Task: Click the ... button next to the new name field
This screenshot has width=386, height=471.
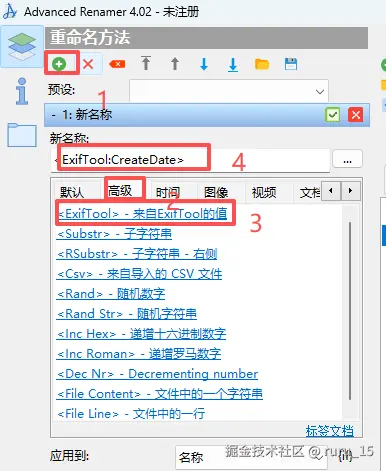Action: pyautogui.click(x=347, y=159)
